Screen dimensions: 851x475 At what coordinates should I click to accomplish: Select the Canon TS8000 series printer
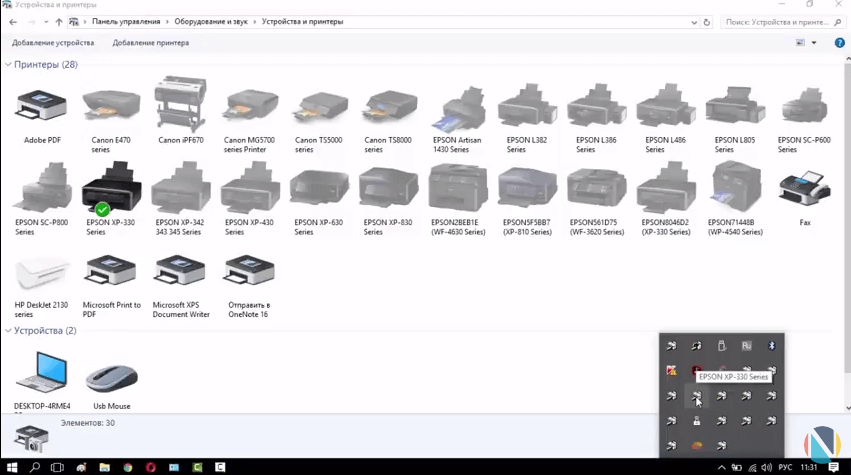point(388,121)
